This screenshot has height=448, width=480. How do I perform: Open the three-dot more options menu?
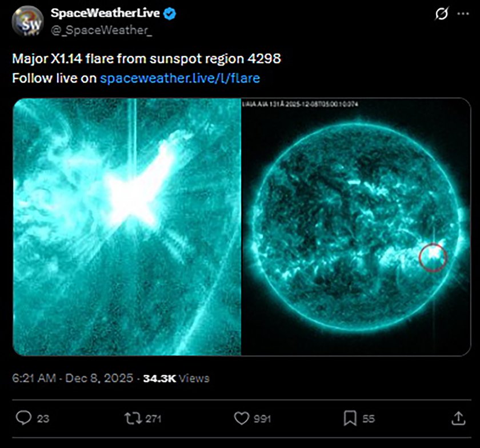point(462,13)
